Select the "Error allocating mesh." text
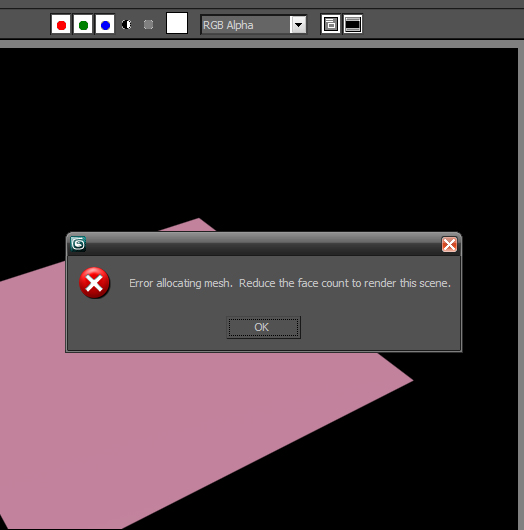This screenshot has width=524, height=530. 181,283
